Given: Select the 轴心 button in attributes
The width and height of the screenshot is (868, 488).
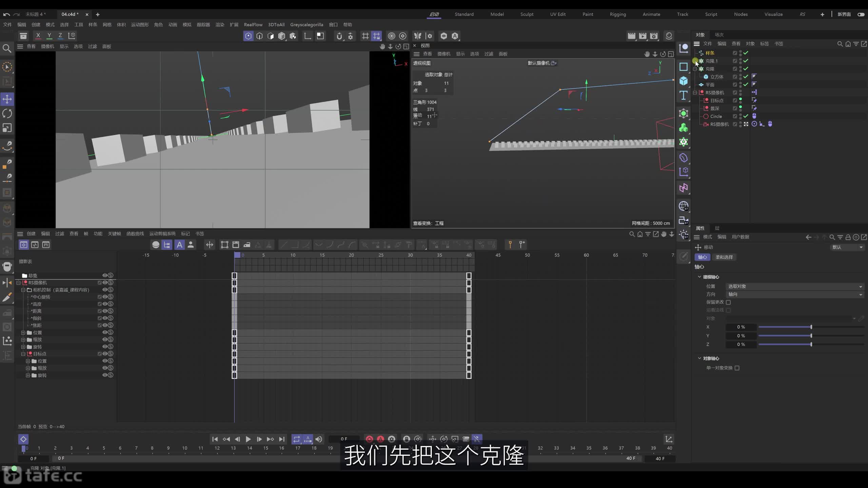Looking at the screenshot, I should (702, 257).
